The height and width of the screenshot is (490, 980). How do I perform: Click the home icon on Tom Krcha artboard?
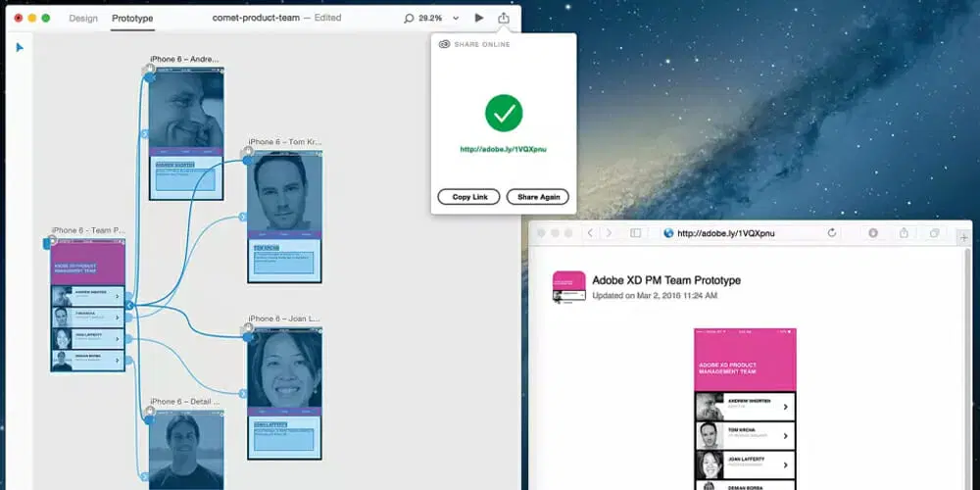(248, 152)
